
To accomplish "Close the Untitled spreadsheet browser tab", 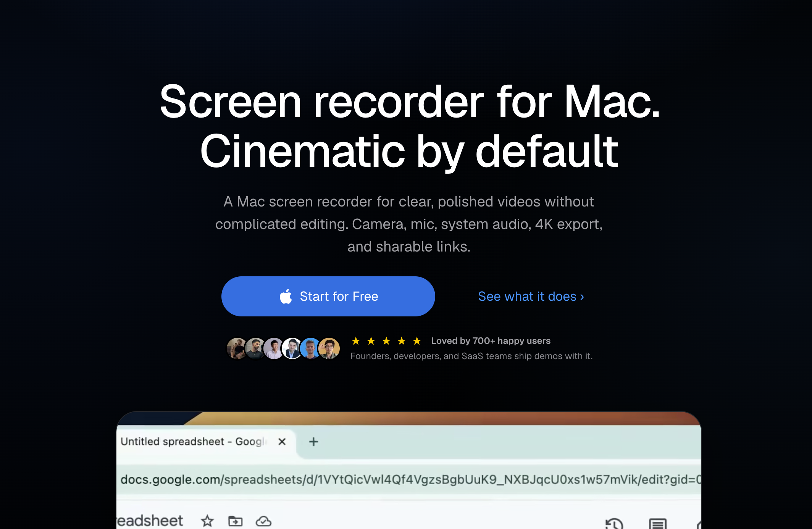I will 282,442.
